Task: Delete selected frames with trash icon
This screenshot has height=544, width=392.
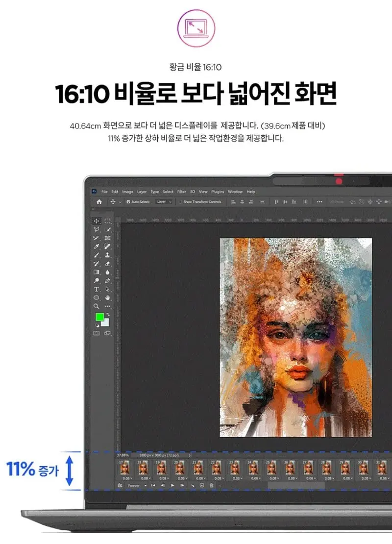Action: 211,485
